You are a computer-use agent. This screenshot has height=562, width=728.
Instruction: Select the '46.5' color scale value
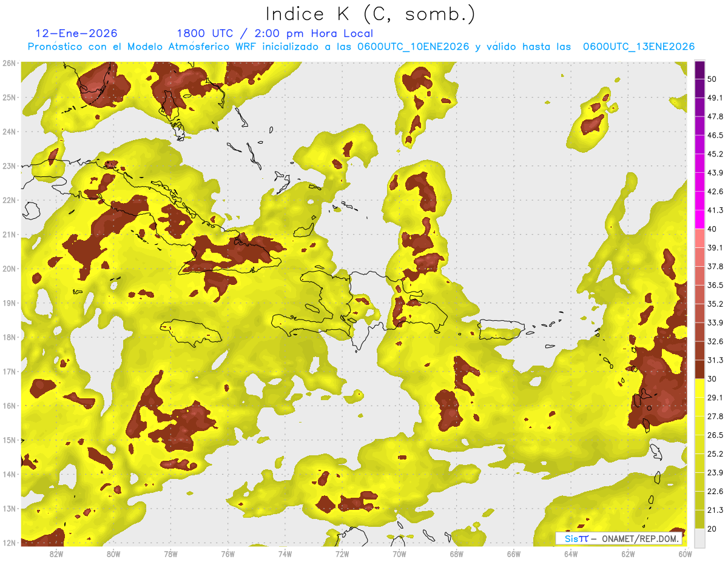tap(716, 135)
